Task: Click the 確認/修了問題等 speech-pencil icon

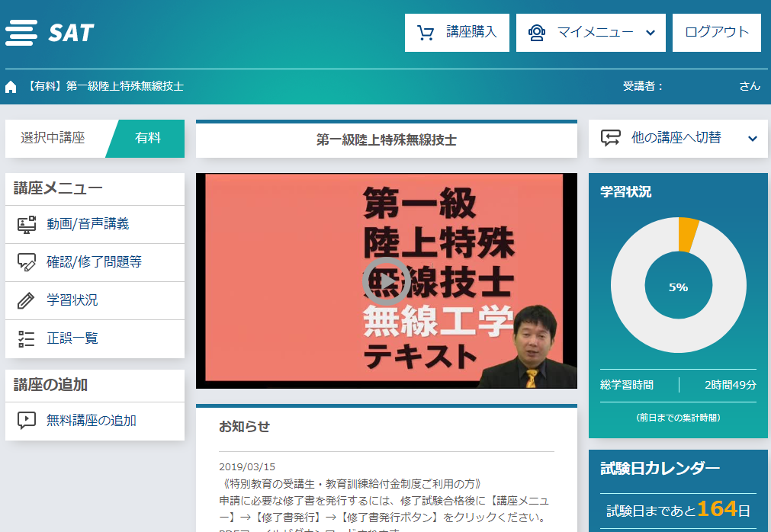Action: 27,262
